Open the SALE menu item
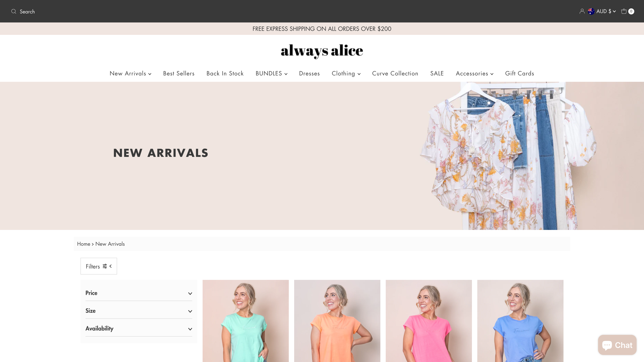This screenshot has width=644, height=362. tap(437, 73)
